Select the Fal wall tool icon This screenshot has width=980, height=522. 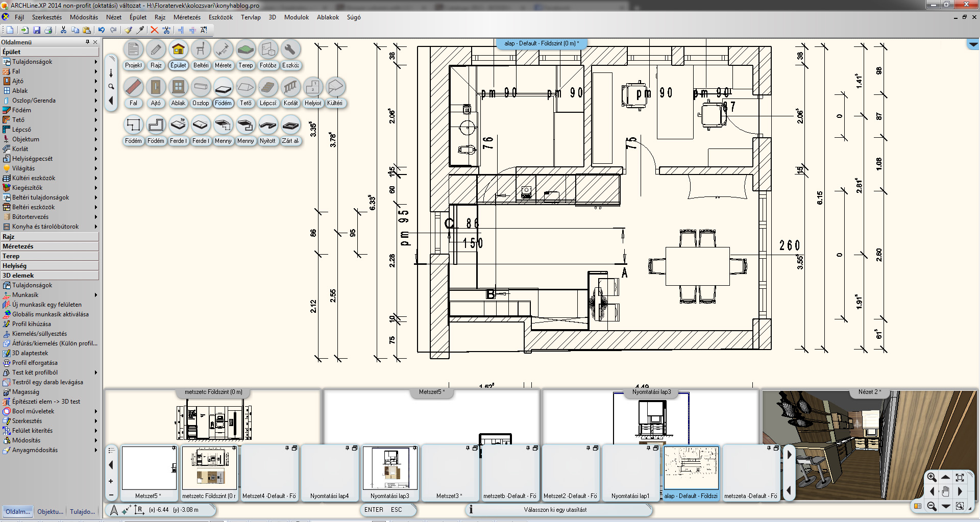pyautogui.click(x=133, y=88)
